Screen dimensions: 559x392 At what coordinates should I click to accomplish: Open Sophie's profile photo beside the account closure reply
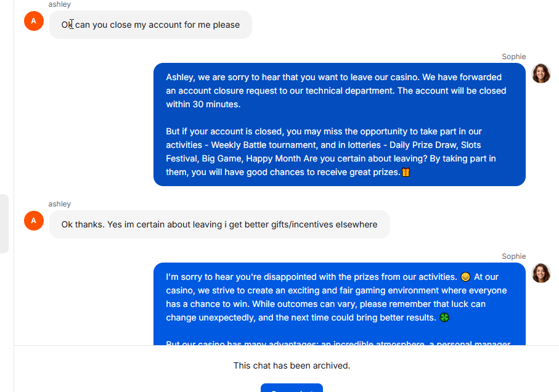coord(541,73)
